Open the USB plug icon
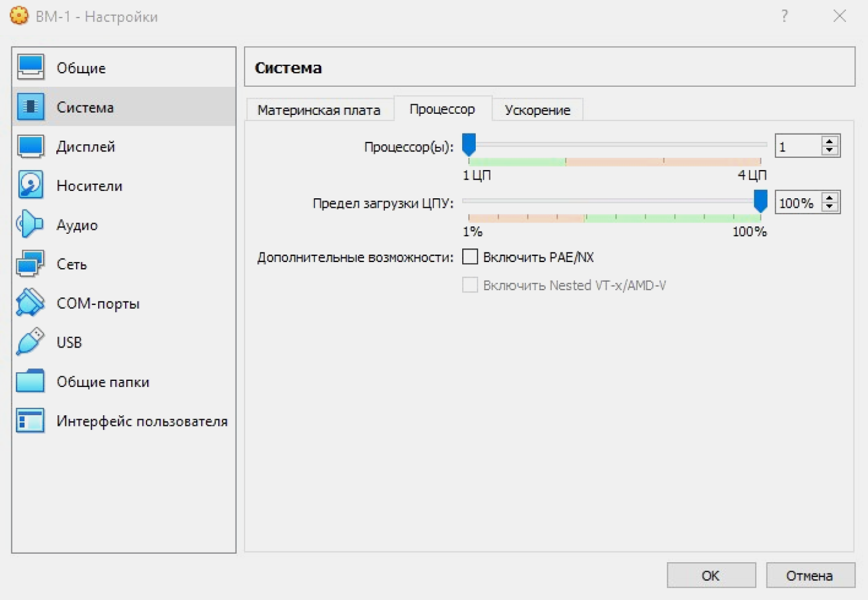This screenshot has height=600, width=868. pos(30,342)
